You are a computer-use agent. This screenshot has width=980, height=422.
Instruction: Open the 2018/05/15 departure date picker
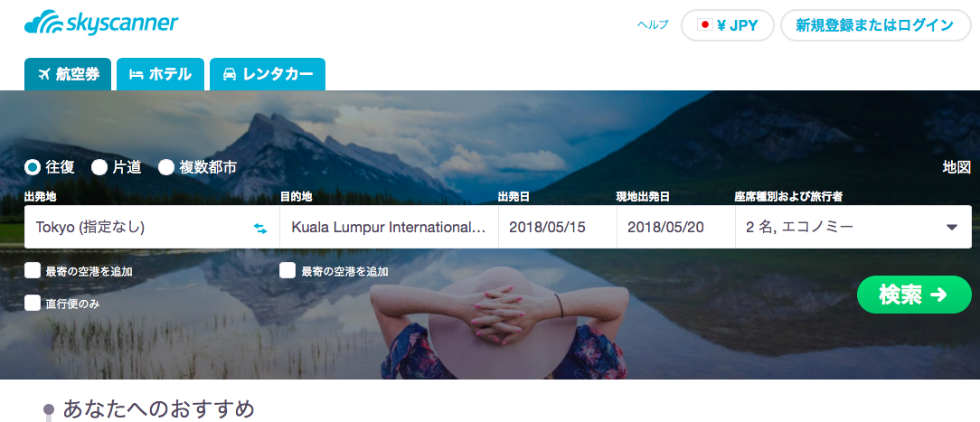coord(558,227)
